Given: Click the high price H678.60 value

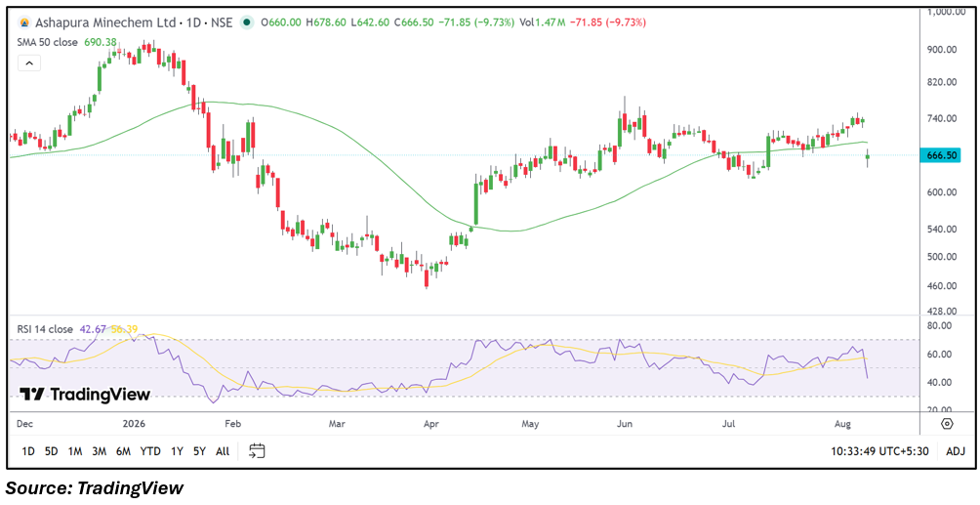Looking at the screenshot, I should (328, 22).
